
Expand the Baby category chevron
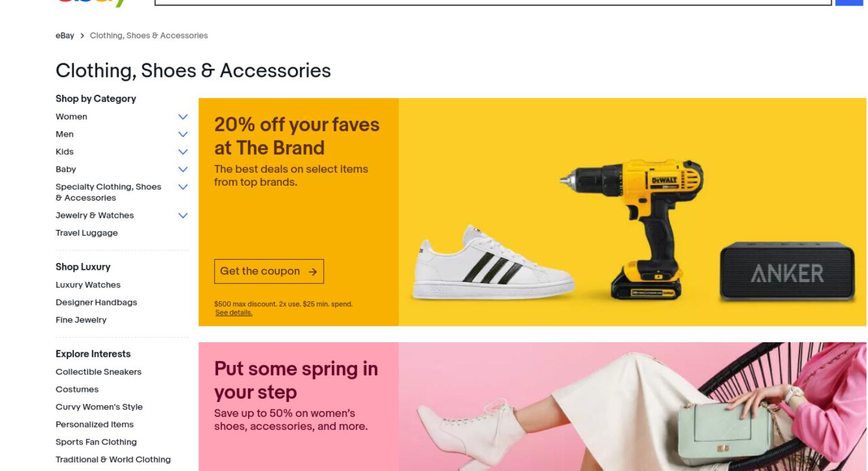click(x=183, y=169)
